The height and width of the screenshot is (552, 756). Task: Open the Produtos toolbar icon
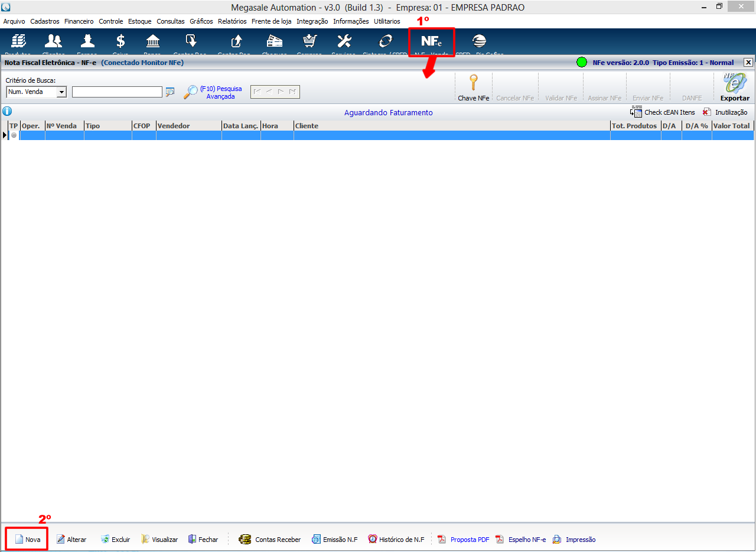18,41
